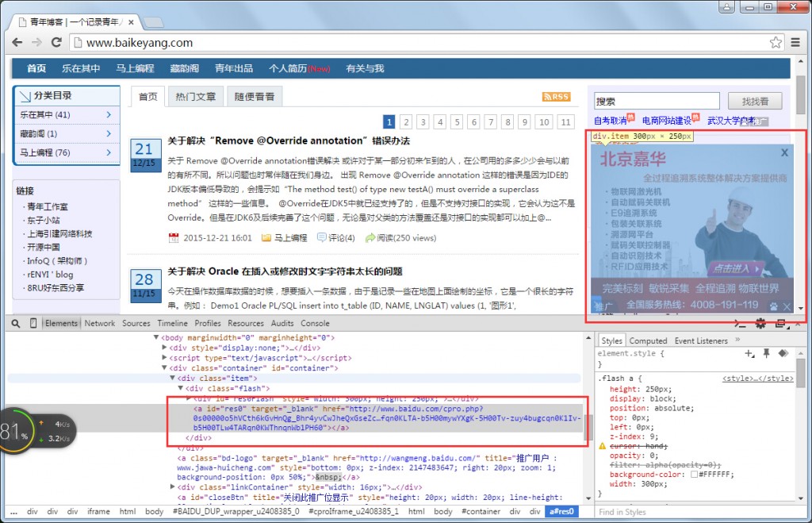Switch to the 随便看看 tab
The height and width of the screenshot is (523, 812).
pos(255,96)
